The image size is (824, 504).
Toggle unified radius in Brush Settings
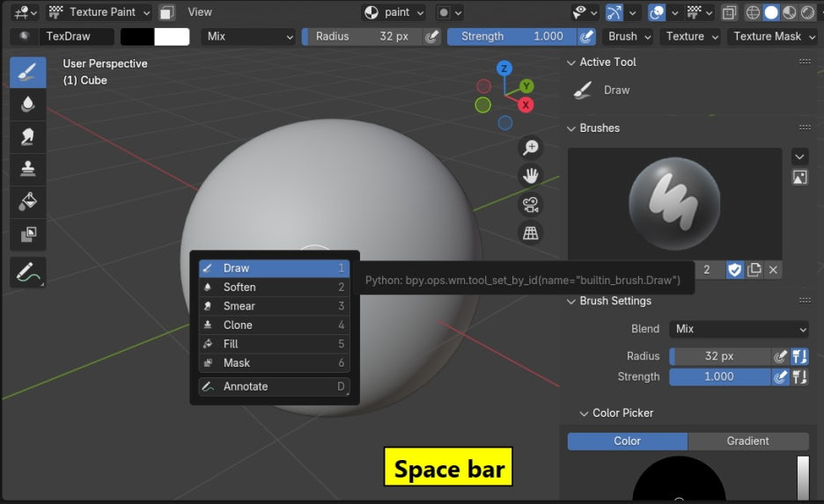click(x=799, y=356)
